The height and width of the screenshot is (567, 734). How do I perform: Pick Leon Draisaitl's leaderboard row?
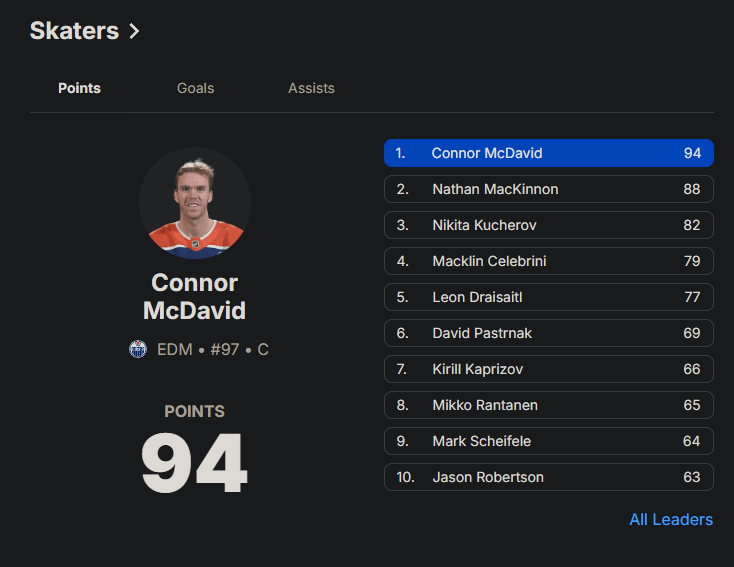(x=548, y=297)
